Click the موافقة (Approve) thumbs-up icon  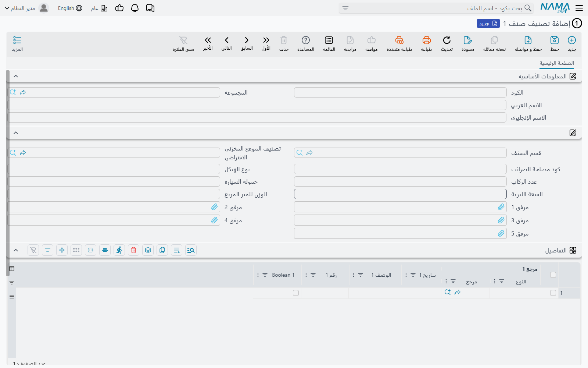click(372, 40)
